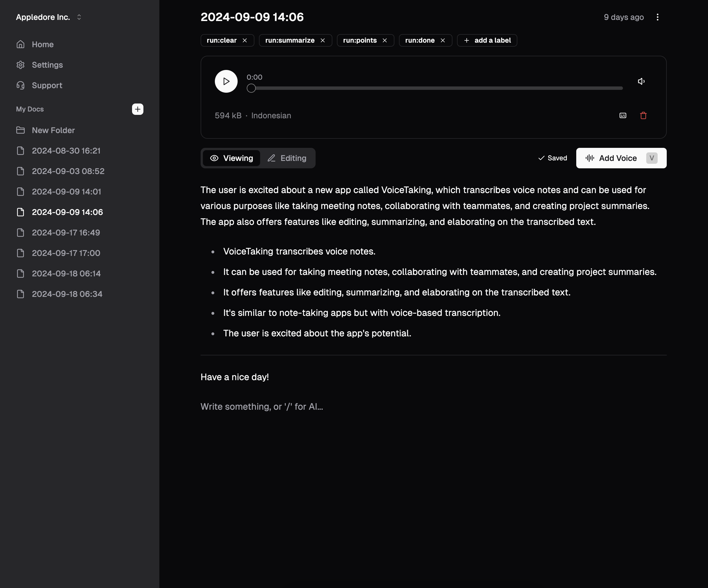
Task: Click add a label
Action: click(487, 40)
